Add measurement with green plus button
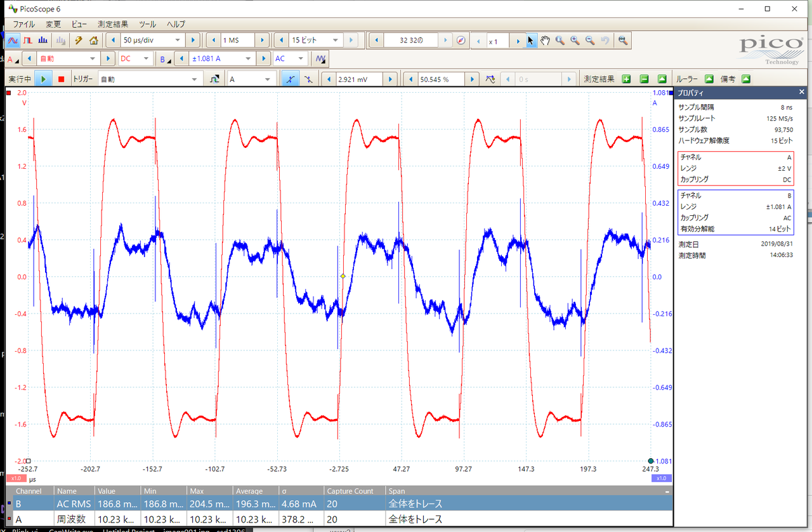The image size is (812, 532). (626, 79)
